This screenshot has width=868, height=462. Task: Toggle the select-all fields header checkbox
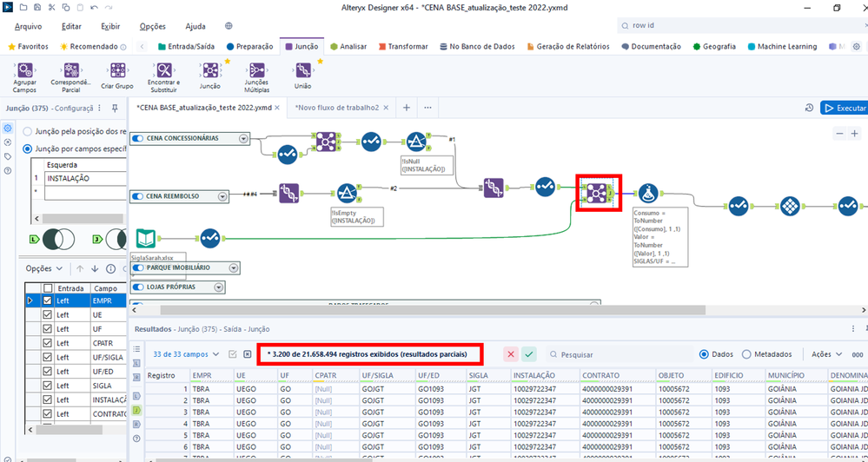48,287
